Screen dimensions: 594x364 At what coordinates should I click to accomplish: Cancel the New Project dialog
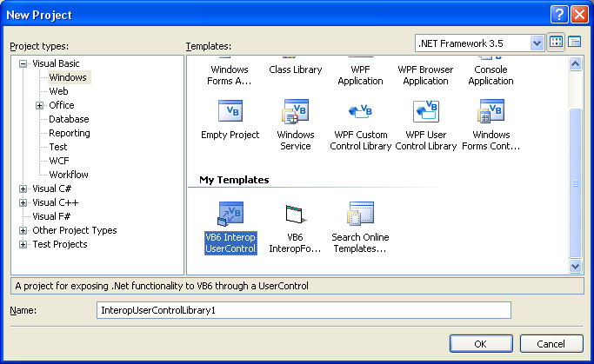551,343
